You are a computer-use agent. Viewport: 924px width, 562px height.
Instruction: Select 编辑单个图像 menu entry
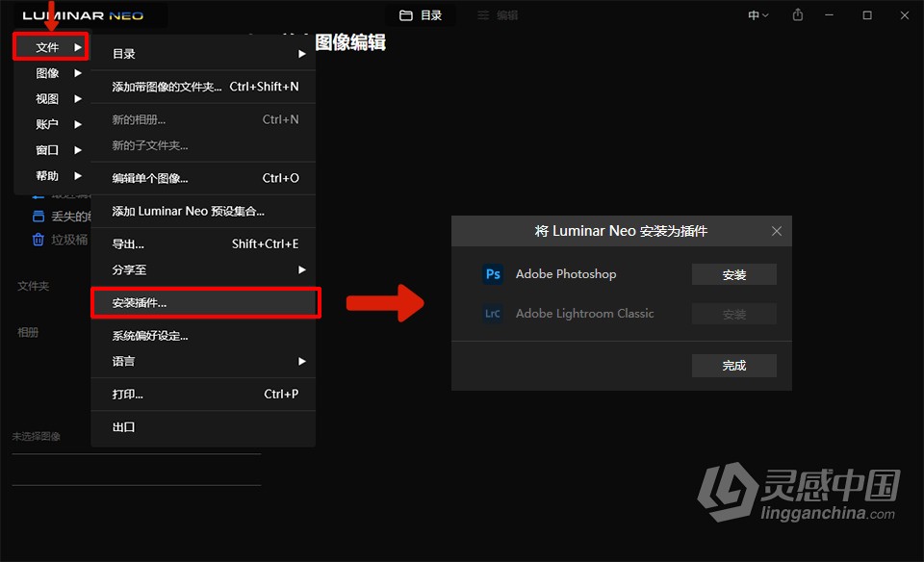(203, 178)
